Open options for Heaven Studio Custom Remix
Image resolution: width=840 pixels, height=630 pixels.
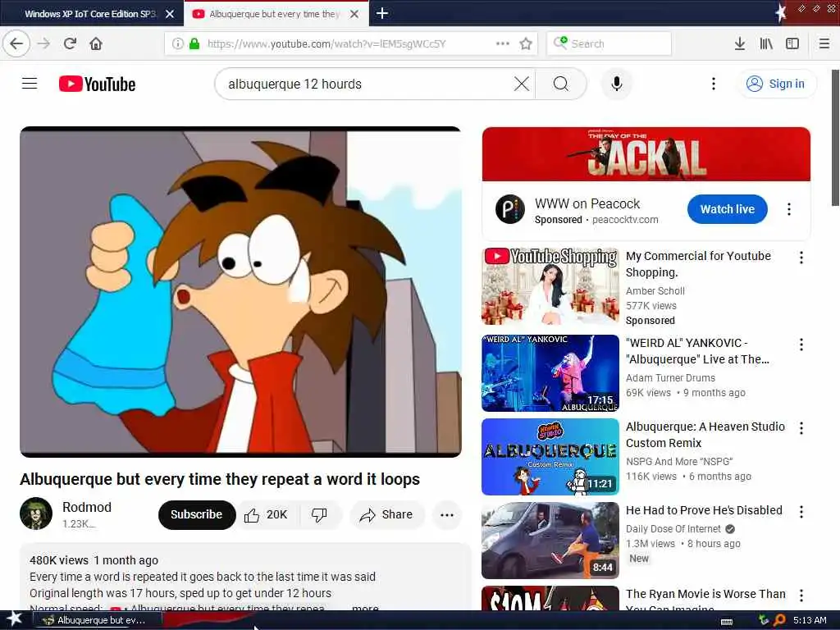pos(801,428)
